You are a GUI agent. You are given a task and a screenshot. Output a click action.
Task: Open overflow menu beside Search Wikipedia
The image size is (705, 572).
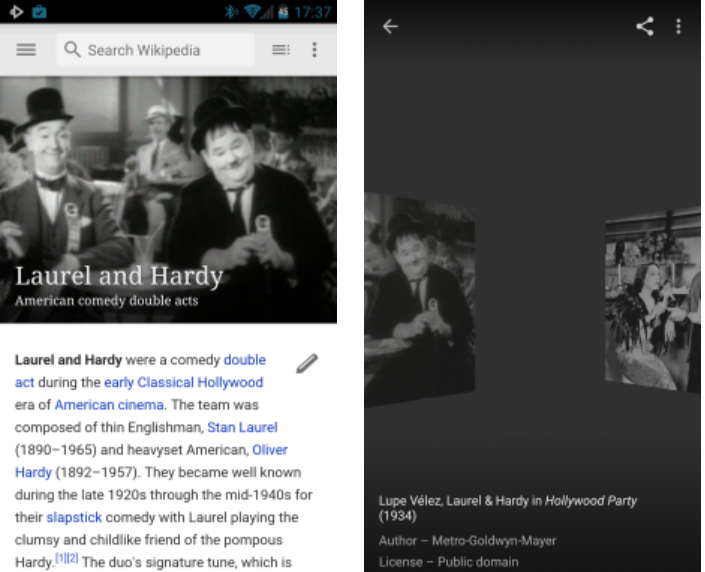click(x=314, y=49)
